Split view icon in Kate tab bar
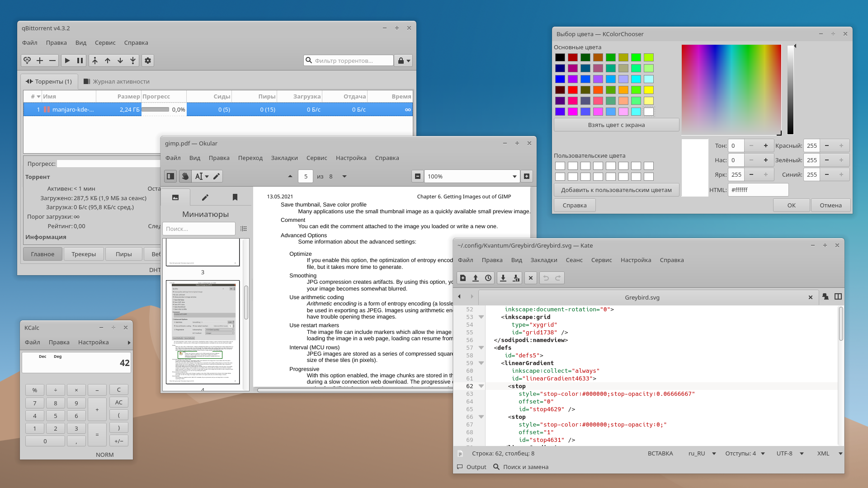868x488 pixels. [x=838, y=297]
